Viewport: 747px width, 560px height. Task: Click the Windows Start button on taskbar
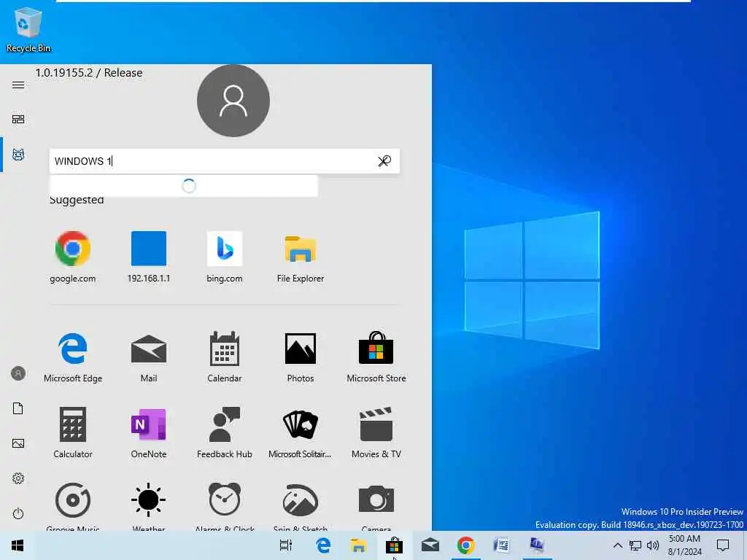18,545
